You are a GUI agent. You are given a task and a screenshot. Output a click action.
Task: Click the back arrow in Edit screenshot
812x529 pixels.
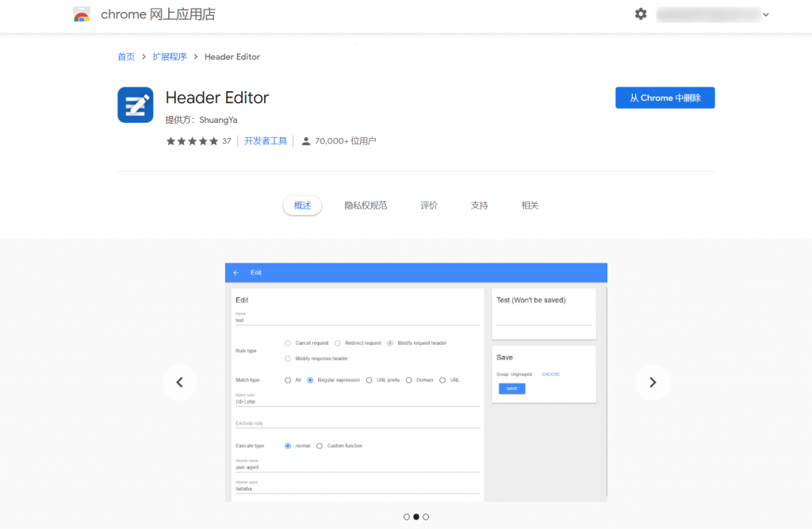236,273
